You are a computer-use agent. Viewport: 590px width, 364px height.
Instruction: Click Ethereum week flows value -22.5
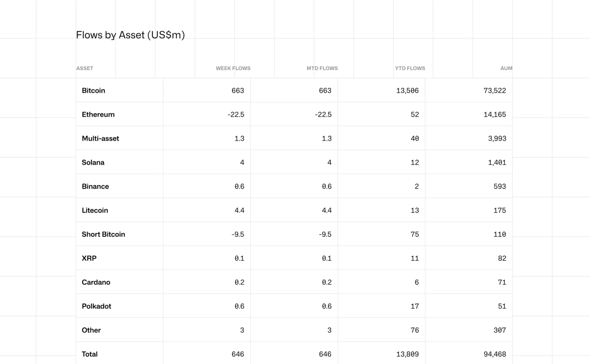pos(236,114)
